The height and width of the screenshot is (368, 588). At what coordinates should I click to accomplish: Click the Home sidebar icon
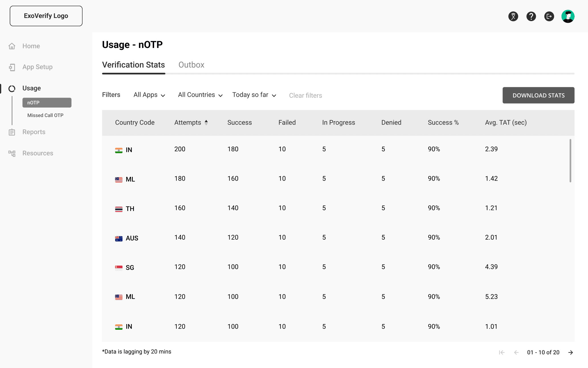(12, 46)
